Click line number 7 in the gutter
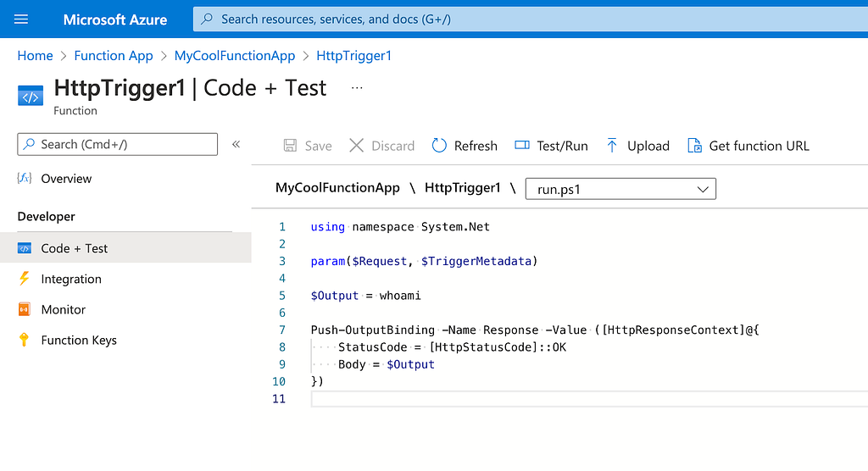 click(282, 330)
